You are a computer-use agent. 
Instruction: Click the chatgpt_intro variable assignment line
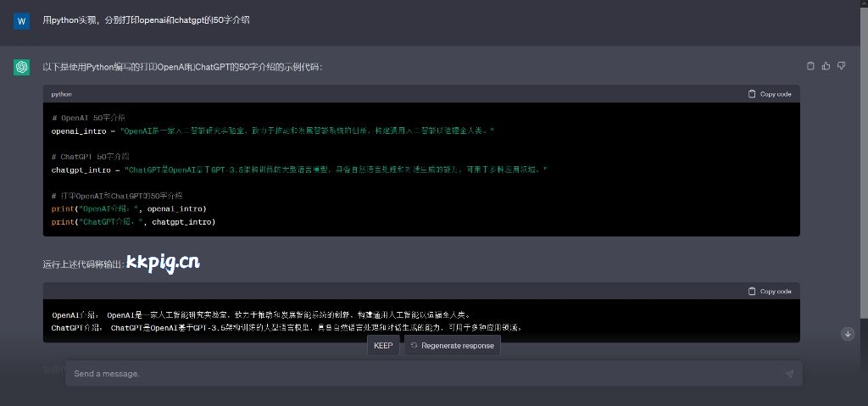pos(299,170)
